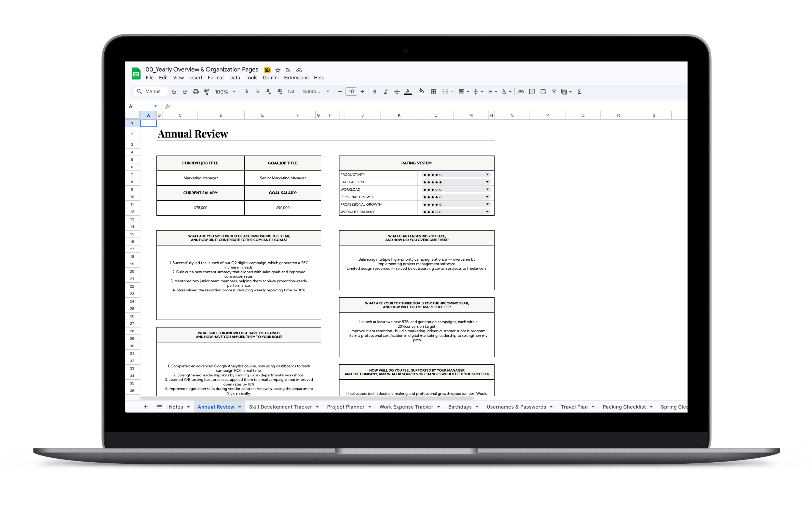812x507 pixels.
Task: Open the Extensions menu
Action: [x=296, y=77]
